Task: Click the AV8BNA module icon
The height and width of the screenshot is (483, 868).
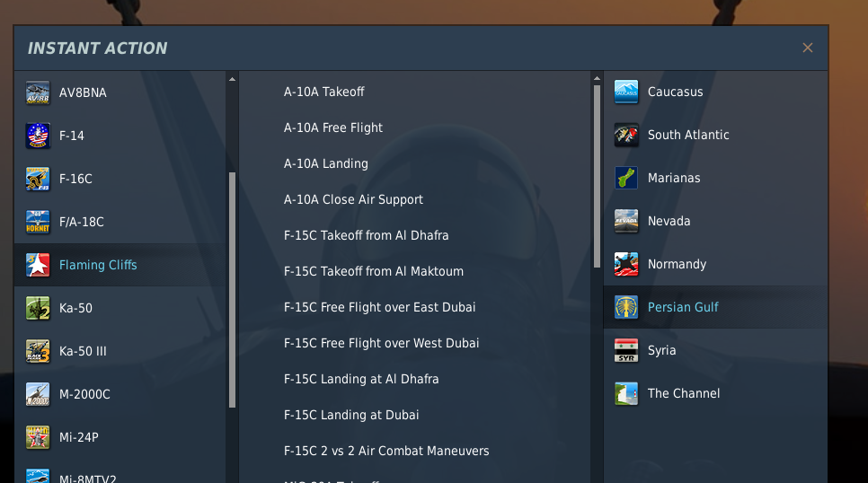Action: pos(38,92)
